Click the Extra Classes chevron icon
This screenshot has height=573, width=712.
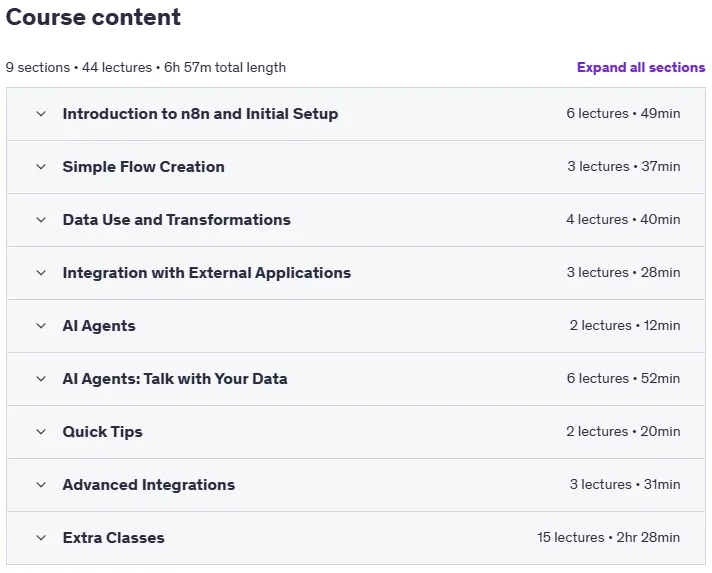click(x=41, y=538)
